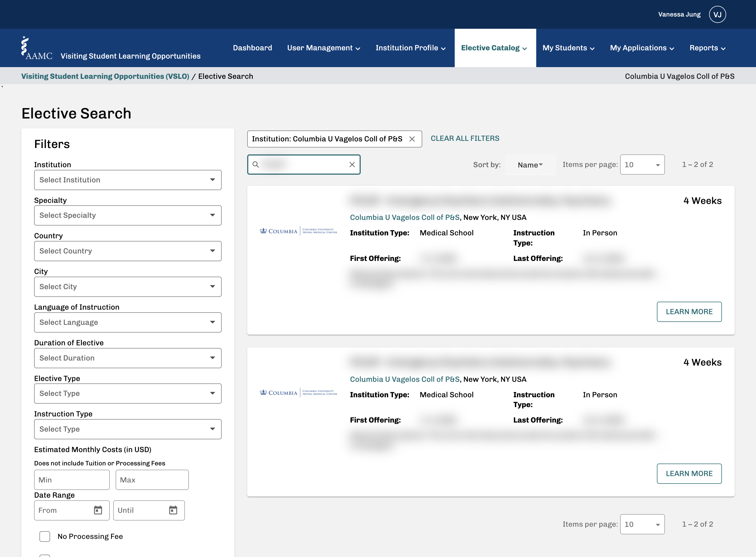Screen dimensions: 756x557
Task: Expand the My Students menu
Action: (568, 48)
